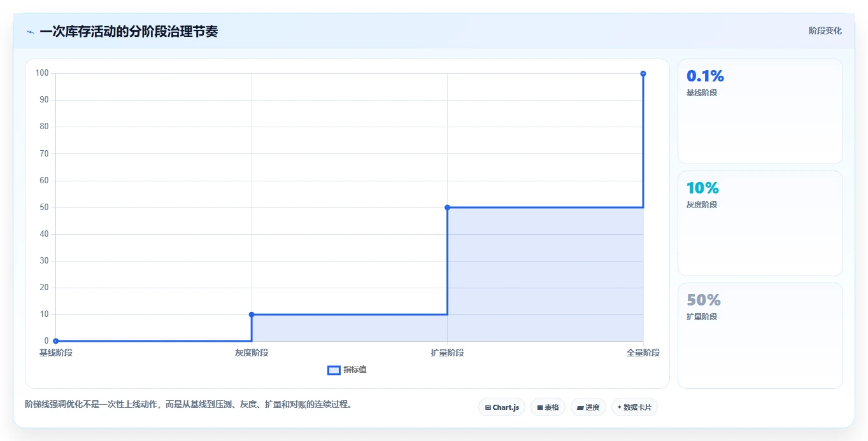The height and width of the screenshot is (441, 868).
Task: Click the description text starting 阶梯线强调
Action: (x=189, y=404)
